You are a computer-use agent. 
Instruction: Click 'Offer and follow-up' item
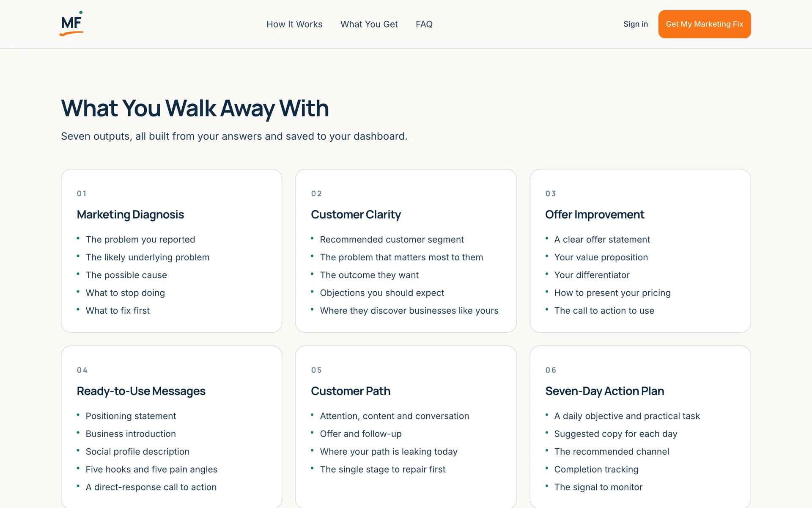[x=361, y=434]
